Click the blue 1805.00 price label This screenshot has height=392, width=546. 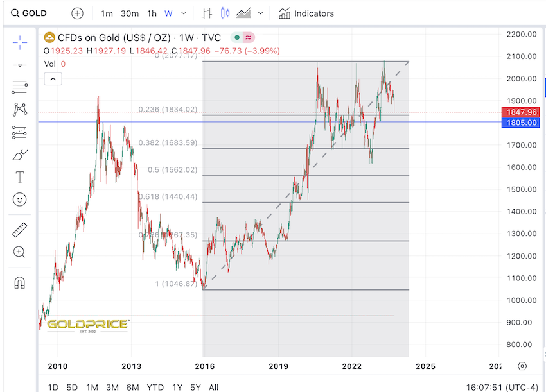click(x=520, y=123)
